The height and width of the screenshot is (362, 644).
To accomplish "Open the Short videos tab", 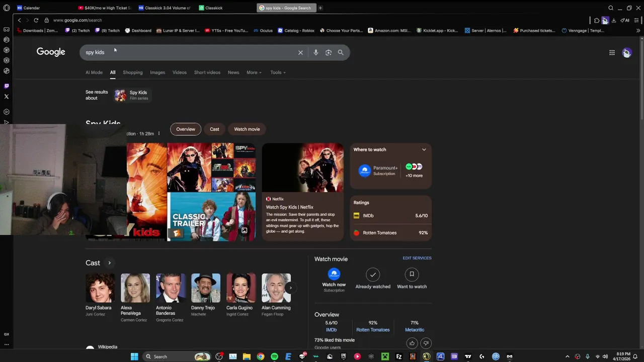I will pos(207,72).
